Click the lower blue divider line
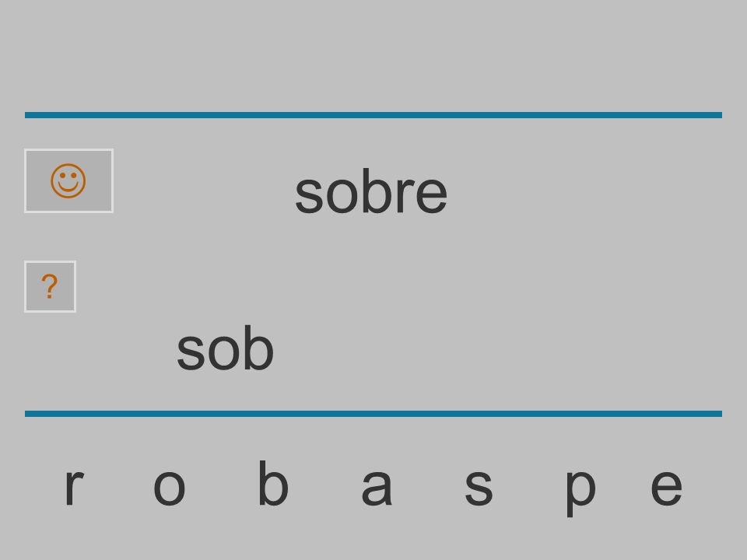The image size is (747, 560). pyautogui.click(x=373, y=414)
